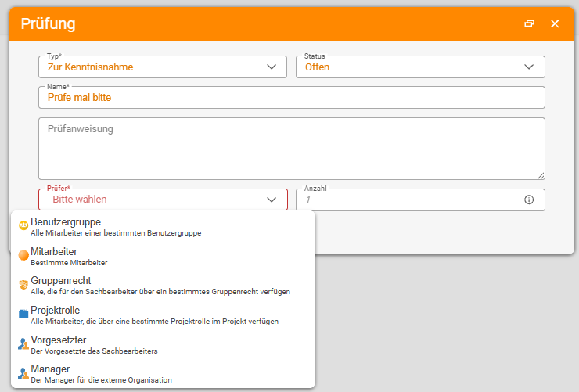The width and height of the screenshot is (579, 392).
Task: Select Benutzergruppe as Prüfer
Action: click(163, 227)
